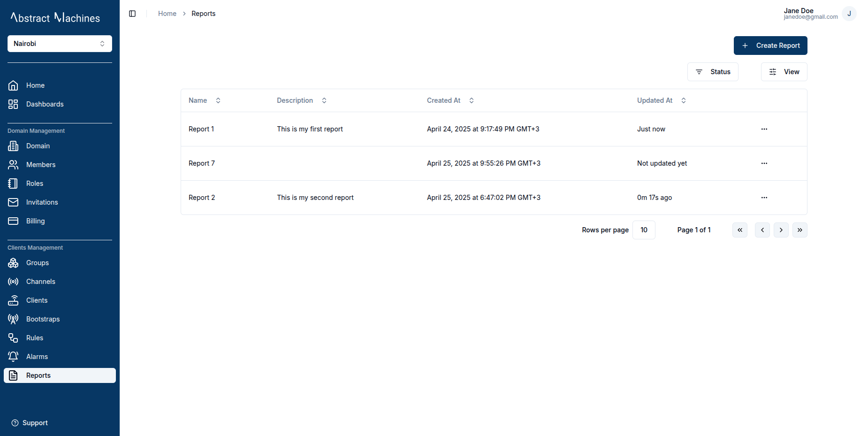Open Bootstraps in the sidebar
868x436 pixels.
tap(60, 319)
